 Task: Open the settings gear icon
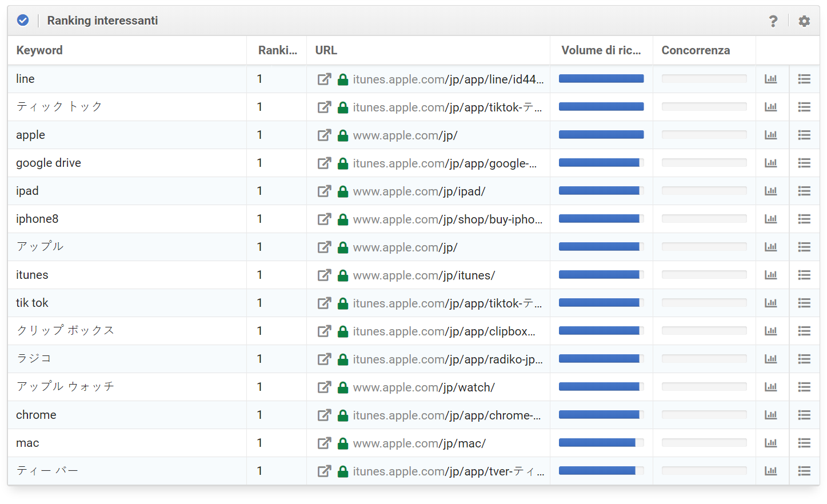tap(804, 21)
